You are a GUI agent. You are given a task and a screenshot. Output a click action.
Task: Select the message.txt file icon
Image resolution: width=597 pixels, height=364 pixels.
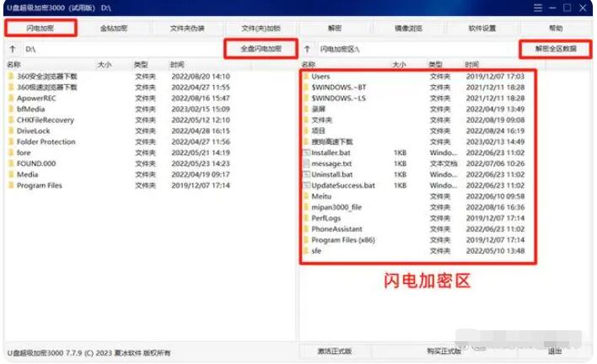point(305,163)
